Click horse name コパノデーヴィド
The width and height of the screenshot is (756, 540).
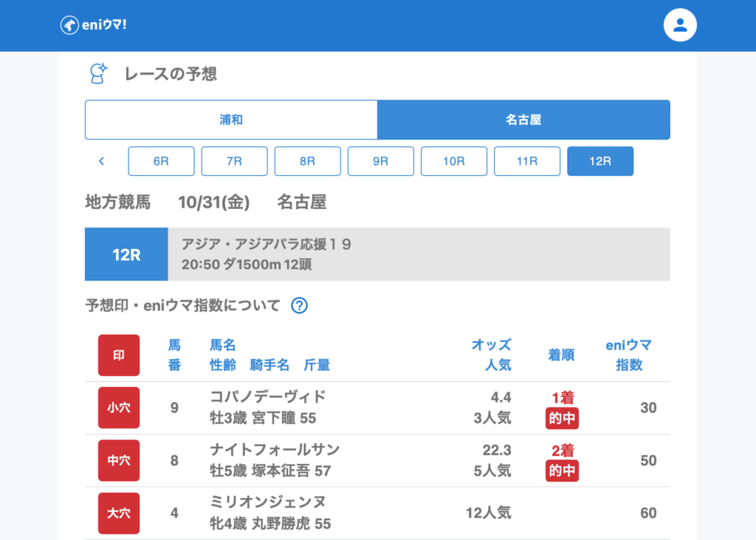coord(268,397)
